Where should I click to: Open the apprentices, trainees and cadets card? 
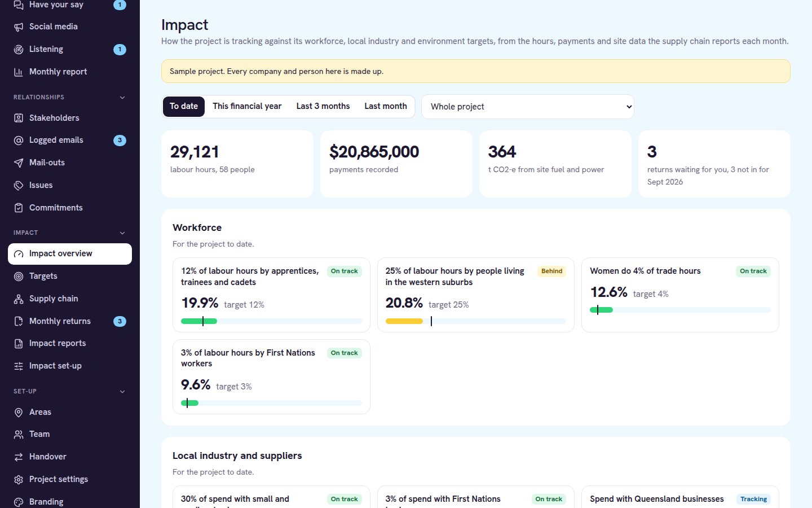(x=271, y=295)
